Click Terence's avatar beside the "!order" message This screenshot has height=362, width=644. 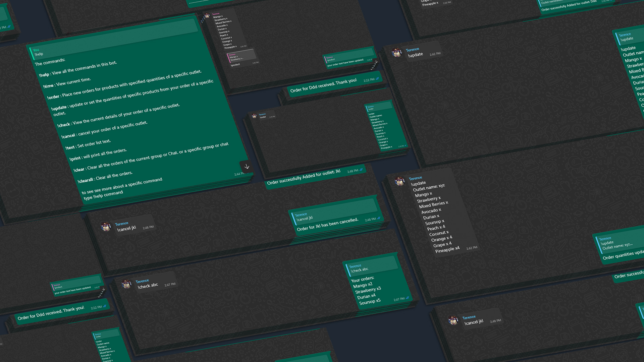(254, 116)
